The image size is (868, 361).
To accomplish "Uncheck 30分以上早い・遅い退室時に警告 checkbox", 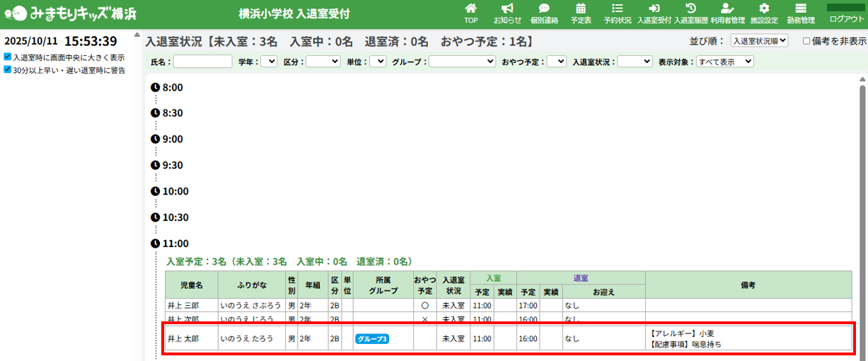I will click(x=8, y=70).
